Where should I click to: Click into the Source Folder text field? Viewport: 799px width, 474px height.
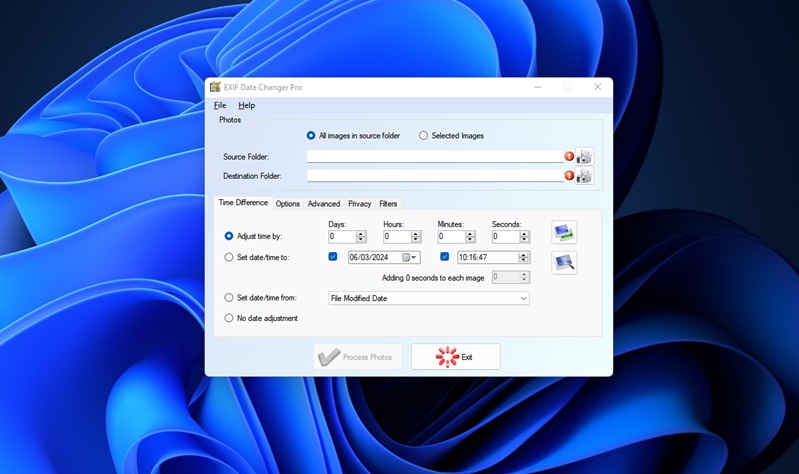tap(435, 156)
